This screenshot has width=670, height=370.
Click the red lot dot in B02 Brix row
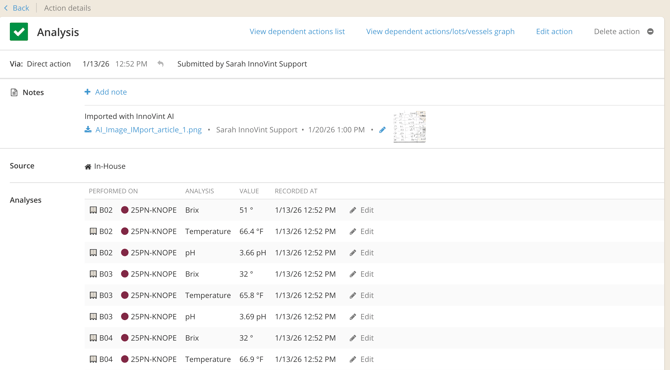pos(125,210)
